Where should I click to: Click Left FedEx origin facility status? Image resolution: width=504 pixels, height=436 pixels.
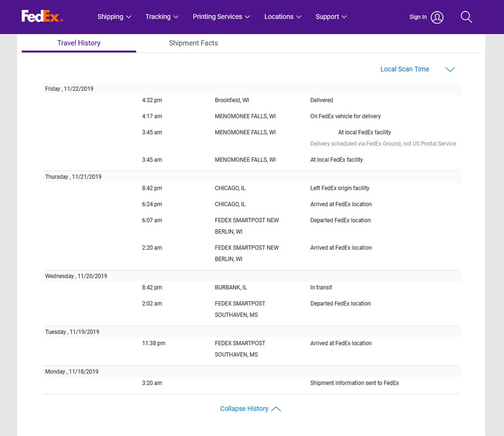point(339,188)
